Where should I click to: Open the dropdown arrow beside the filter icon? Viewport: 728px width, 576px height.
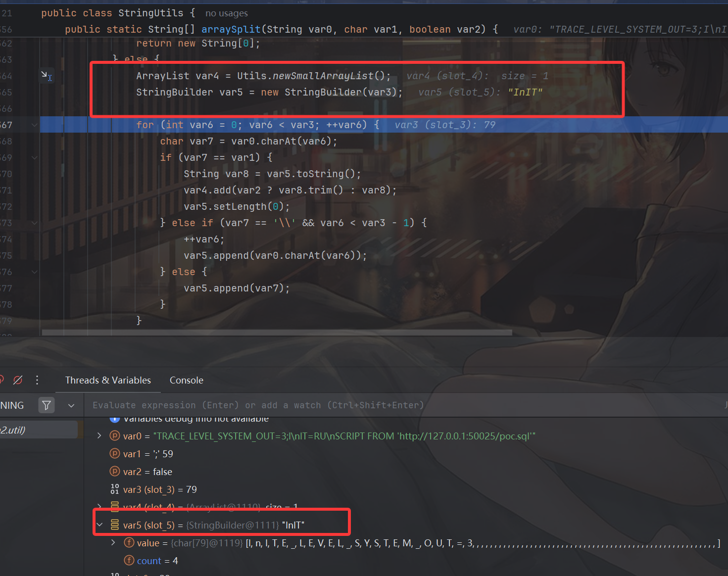(x=71, y=405)
